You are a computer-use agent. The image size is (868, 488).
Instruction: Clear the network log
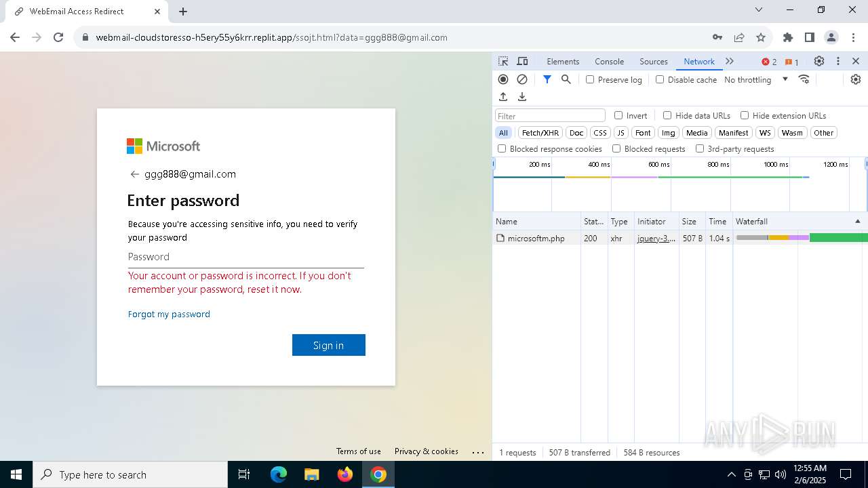pyautogui.click(x=522, y=79)
